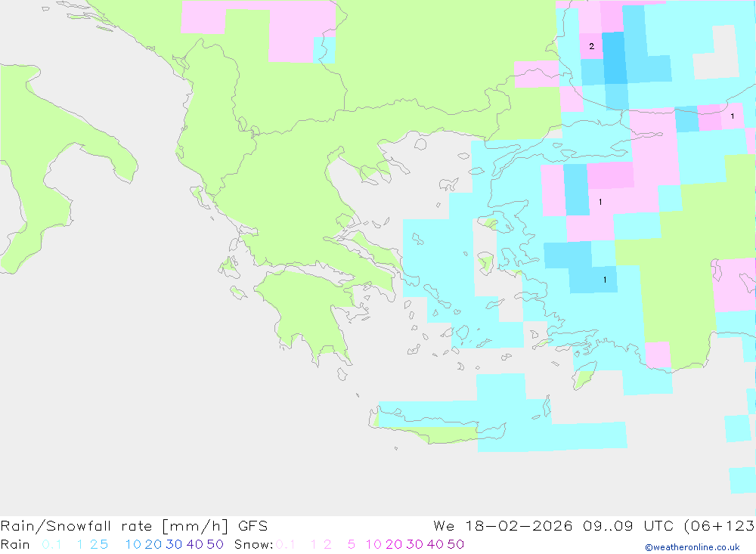756x554 pixels.
Task: Select rain legend value 20
Action: [x=153, y=544]
